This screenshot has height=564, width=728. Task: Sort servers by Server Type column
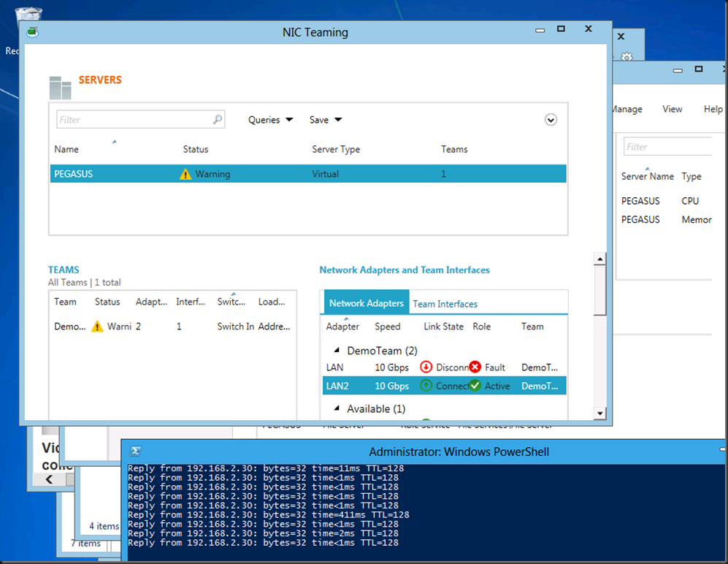point(336,149)
